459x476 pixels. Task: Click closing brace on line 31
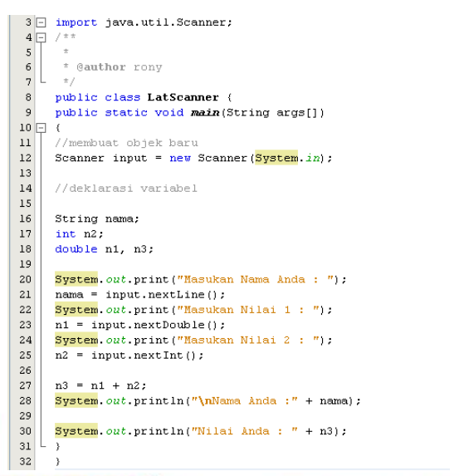57,446
